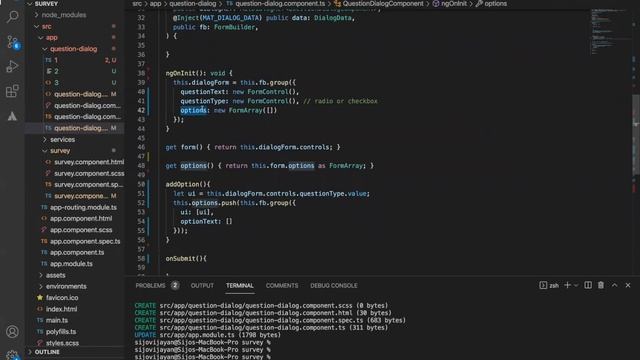Create a new terminal with plus icon
640x360 pixels.
[x=567, y=285]
